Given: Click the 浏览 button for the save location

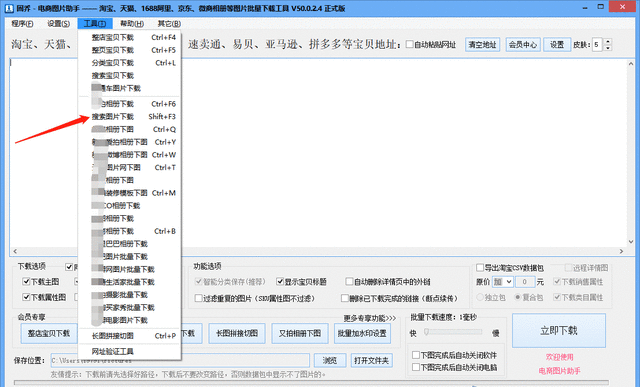Looking at the screenshot, I should [330, 360].
